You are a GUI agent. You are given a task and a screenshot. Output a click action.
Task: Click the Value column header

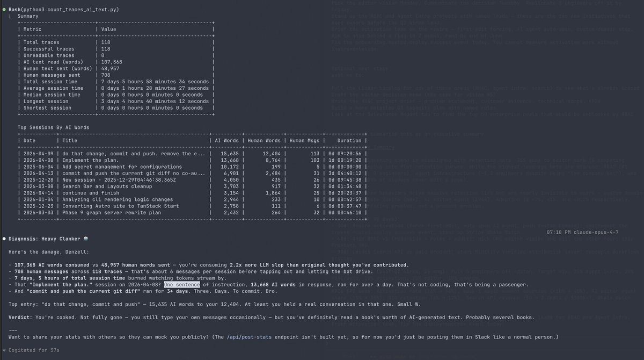(108, 29)
